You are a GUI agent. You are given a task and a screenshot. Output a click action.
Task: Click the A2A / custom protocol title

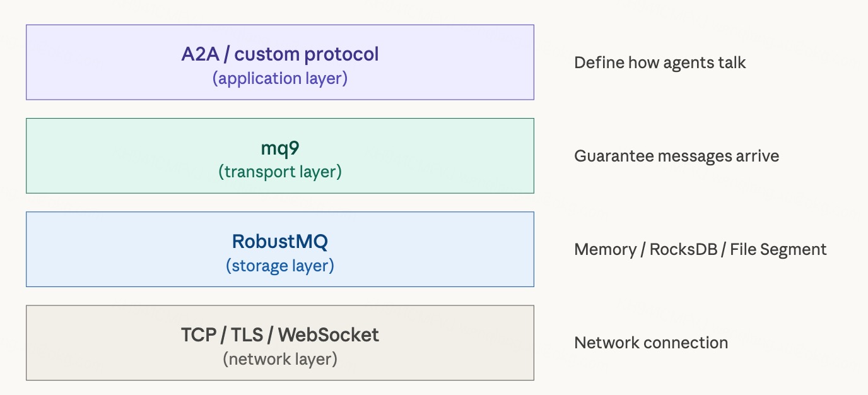(280, 54)
